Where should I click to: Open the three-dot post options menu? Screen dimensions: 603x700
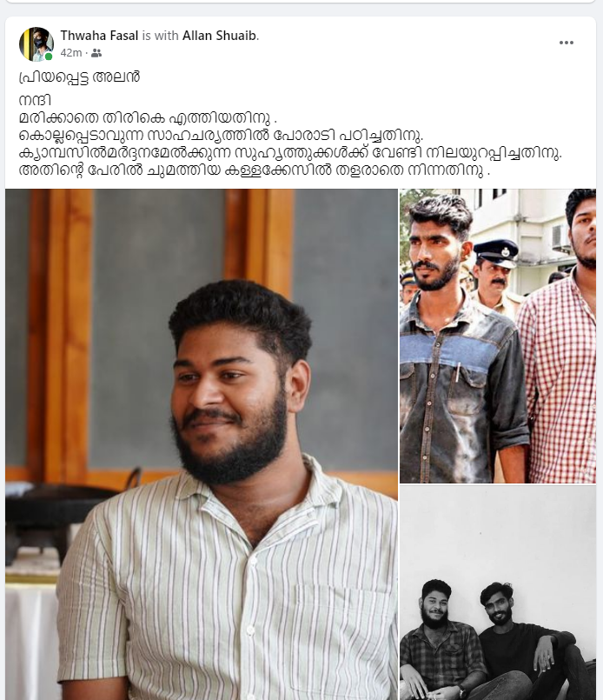point(566,43)
